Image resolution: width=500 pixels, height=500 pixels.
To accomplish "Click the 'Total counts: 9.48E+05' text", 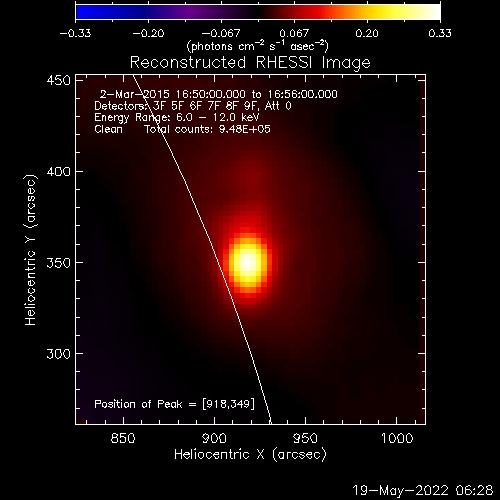I will point(207,129).
